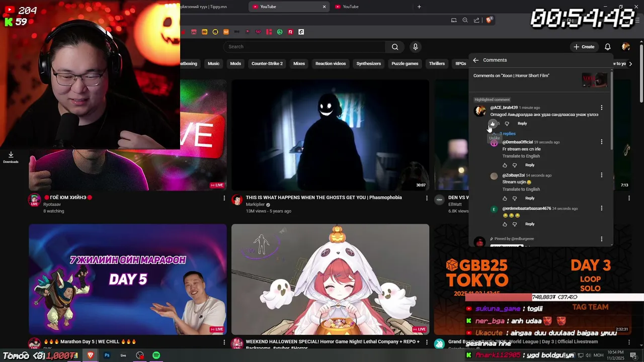Open Windows notification center icon
The width and height of the screenshot is (644, 362).
[x=633, y=355]
